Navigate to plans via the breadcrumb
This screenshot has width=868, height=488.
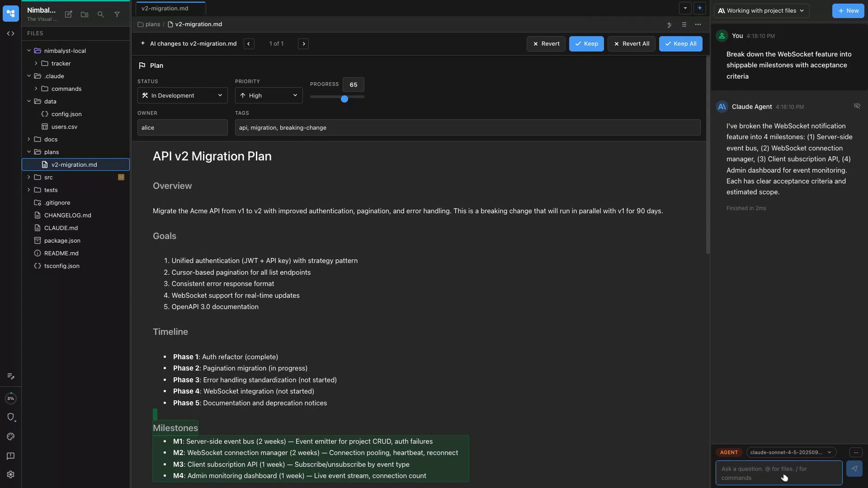pyautogui.click(x=152, y=24)
